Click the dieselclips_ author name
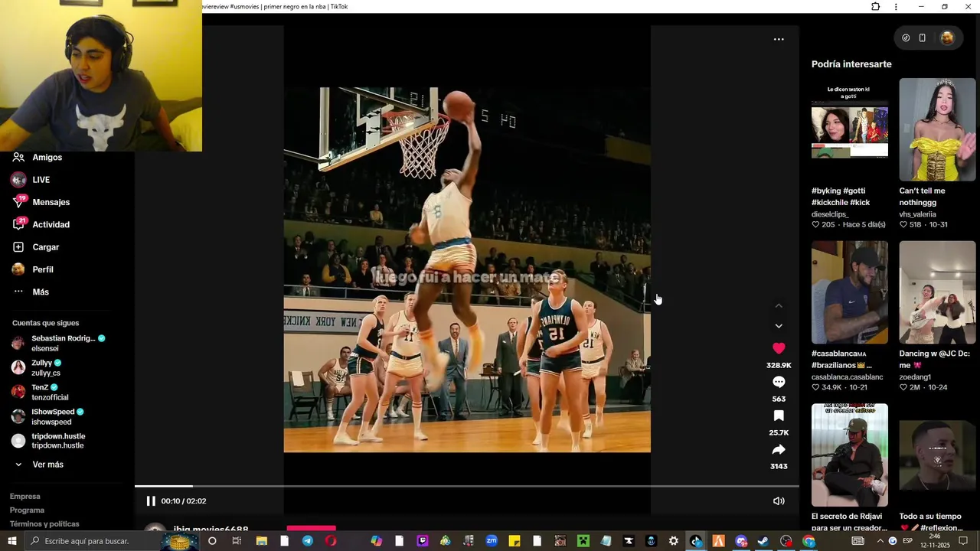 830,214
